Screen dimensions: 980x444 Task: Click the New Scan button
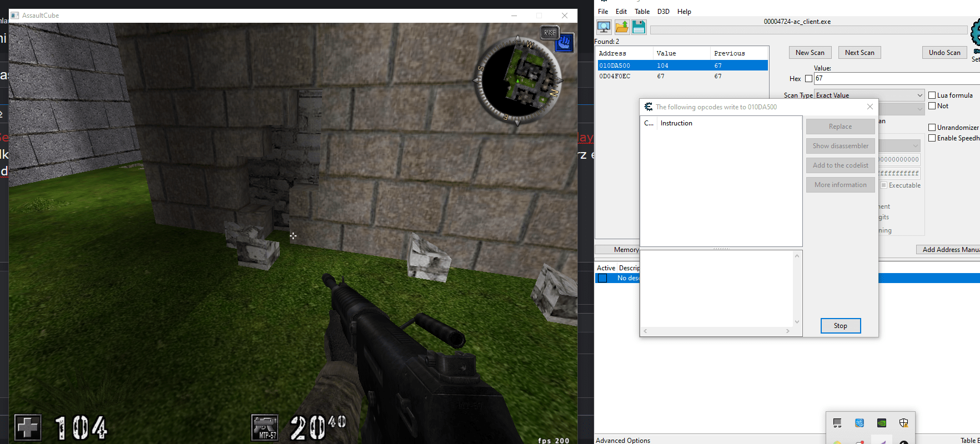[x=810, y=53]
